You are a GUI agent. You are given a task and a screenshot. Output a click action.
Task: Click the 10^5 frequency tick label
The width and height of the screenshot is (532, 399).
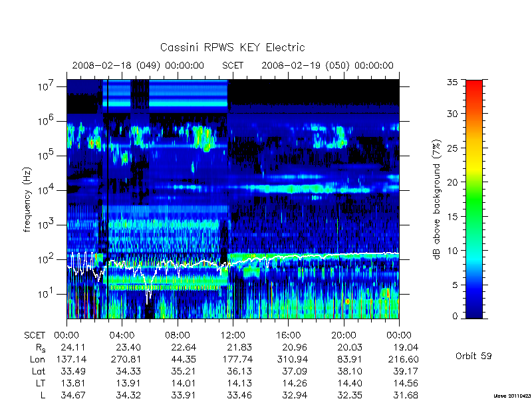47,156
